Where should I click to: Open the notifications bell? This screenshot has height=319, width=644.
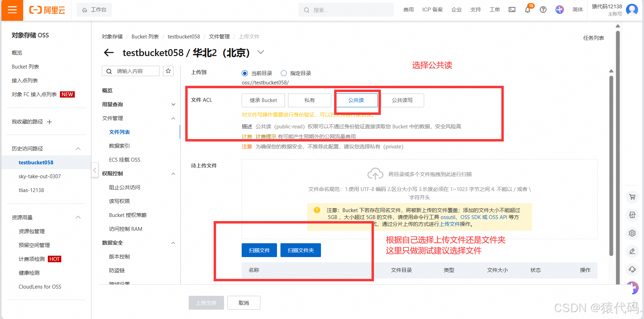527,10
